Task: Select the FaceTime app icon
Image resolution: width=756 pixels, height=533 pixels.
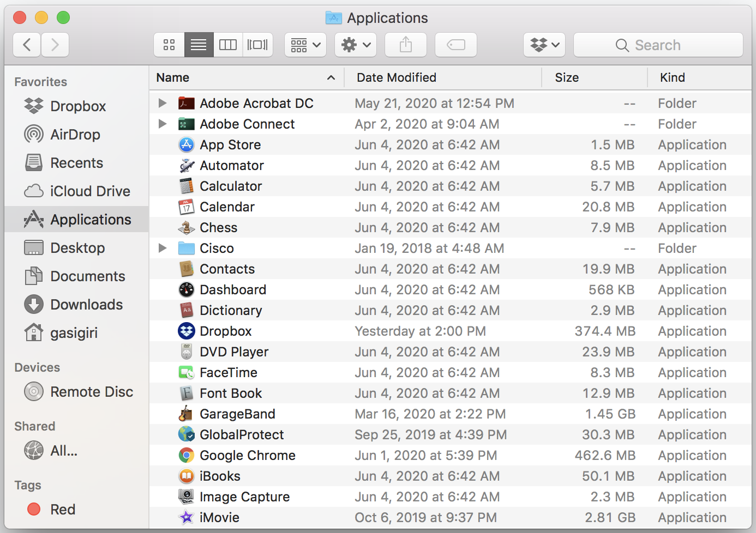Action: coord(187,372)
